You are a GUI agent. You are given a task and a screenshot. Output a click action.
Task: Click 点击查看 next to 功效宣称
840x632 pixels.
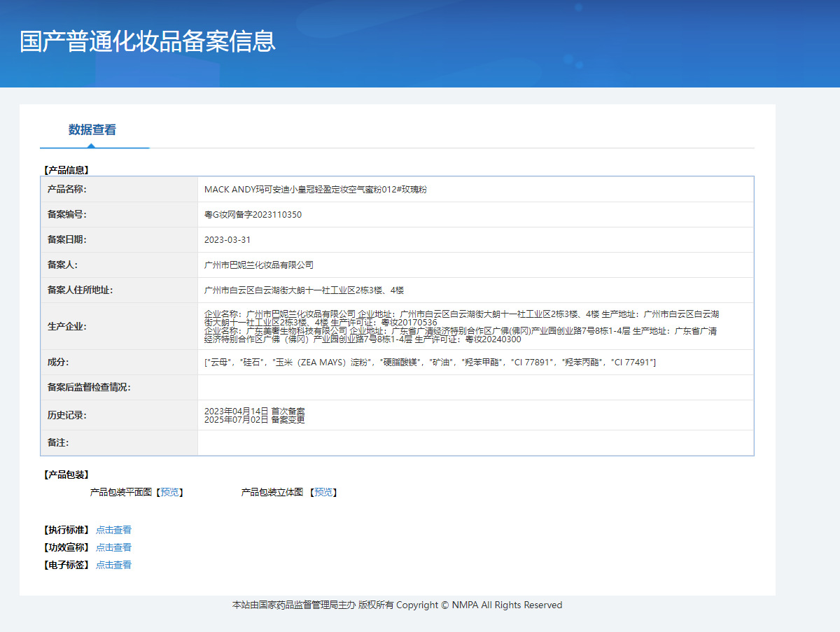coord(113,547)
